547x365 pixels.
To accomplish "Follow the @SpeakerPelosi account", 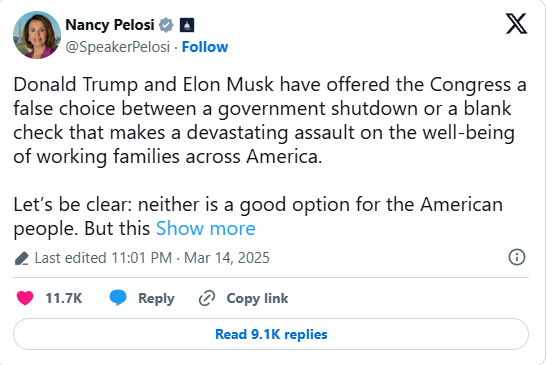I will coord(205,47).
